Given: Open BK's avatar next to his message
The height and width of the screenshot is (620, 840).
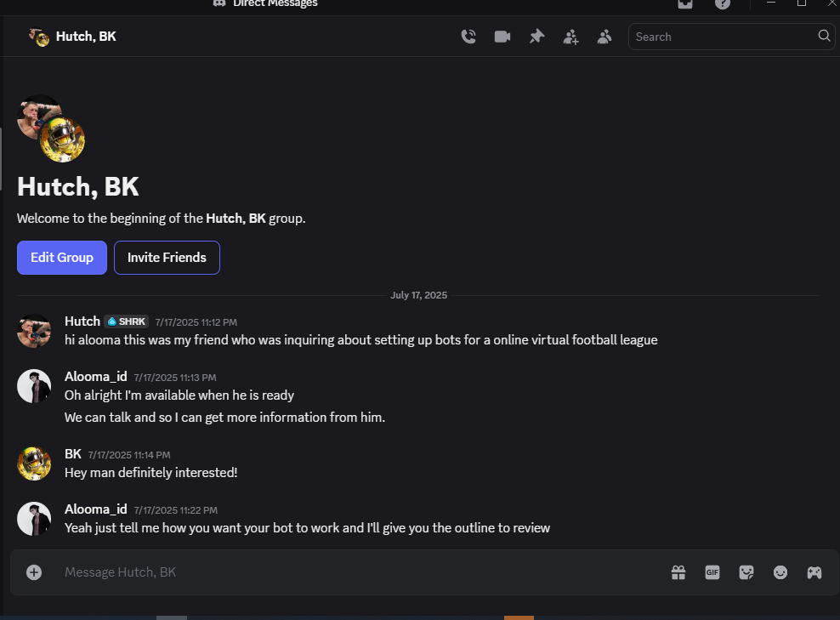Looking at the screenshot, I should tap(34, 464).
